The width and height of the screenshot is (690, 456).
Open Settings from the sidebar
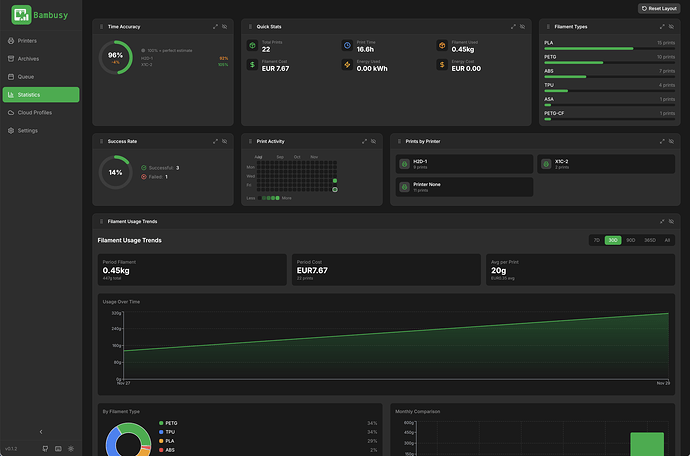click(x=41, y=131)
